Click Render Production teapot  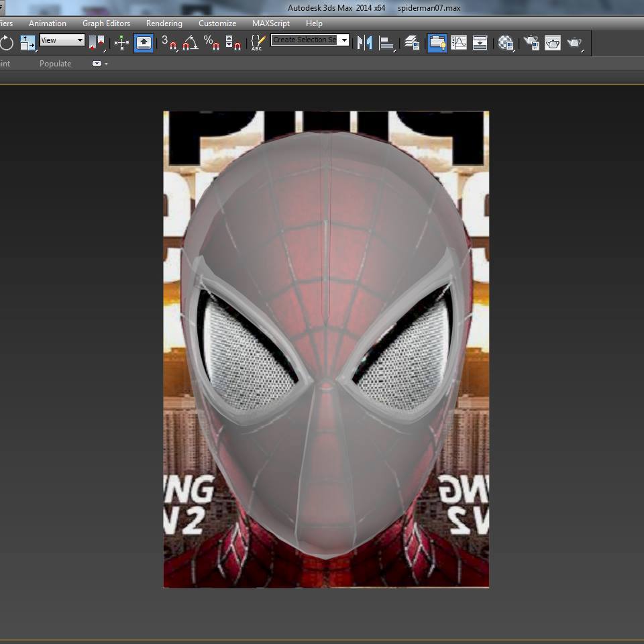575,43
